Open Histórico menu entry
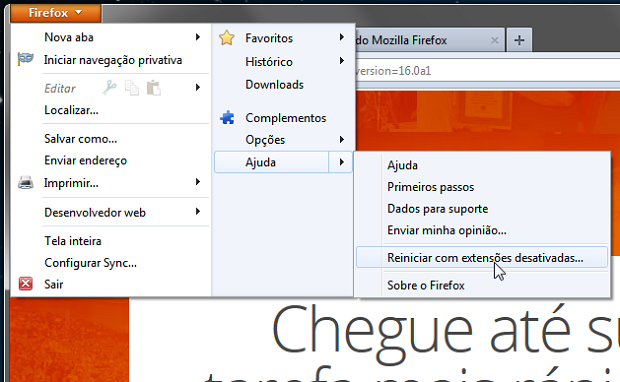Image resolution: width=620 pixels, height=382 pixels. coord(269,62)
